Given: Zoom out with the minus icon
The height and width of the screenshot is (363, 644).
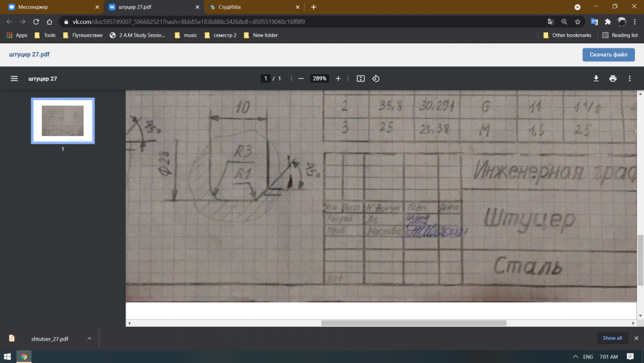Looking at the screenshot, I should pyautogui.click(x=301, y=79).
